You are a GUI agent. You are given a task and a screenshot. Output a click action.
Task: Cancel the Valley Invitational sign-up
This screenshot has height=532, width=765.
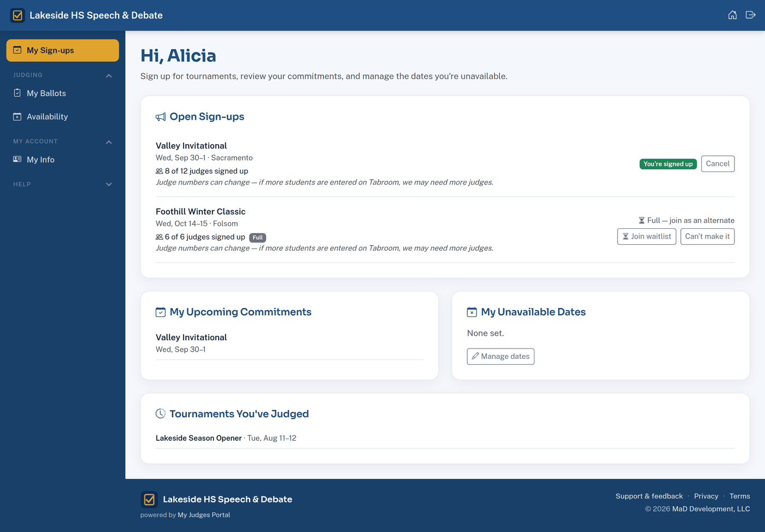(x=717, y=164)
